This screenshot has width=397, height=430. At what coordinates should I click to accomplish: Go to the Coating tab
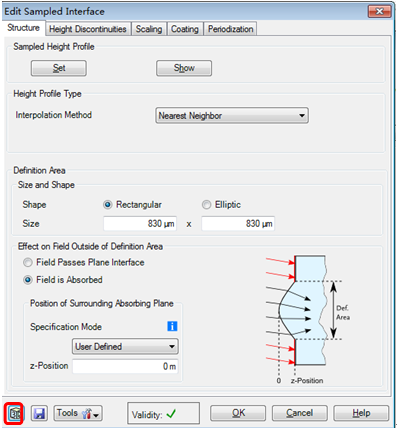(x=185, y=29)
